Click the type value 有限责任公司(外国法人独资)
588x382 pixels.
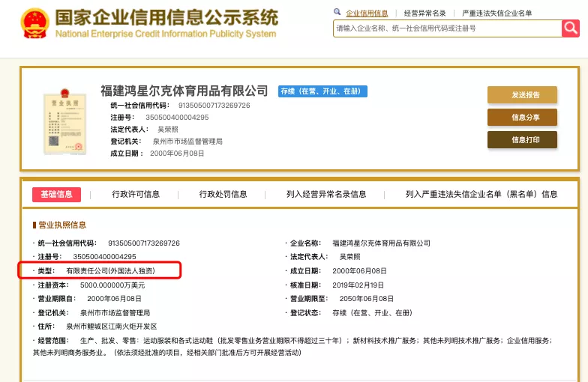click(111, 271)
